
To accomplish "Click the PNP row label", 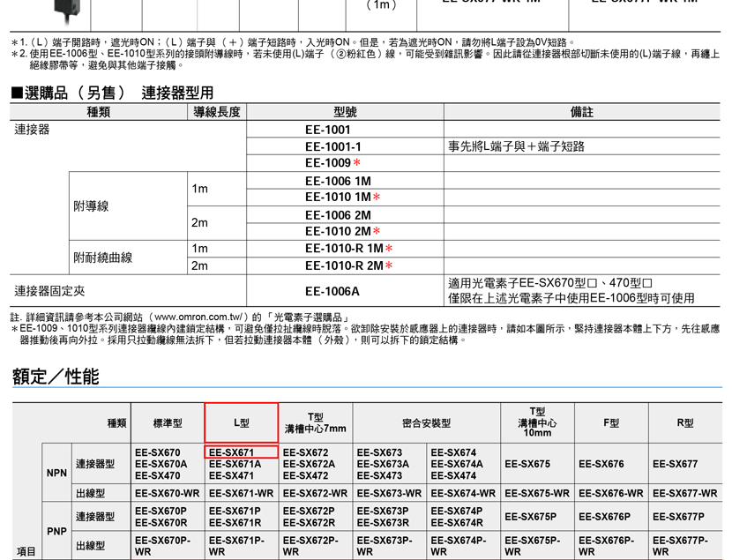I will 56,531.
